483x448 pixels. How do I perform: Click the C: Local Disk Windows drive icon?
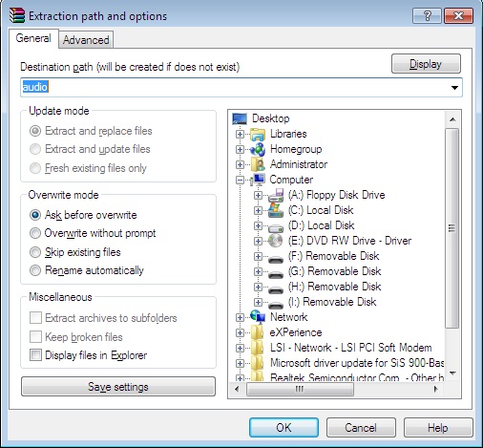276,210
